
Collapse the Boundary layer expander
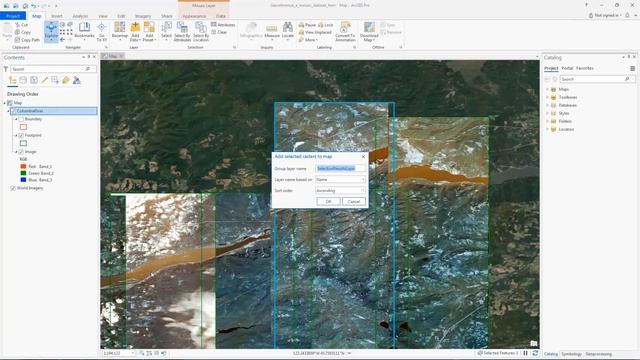point(16,119)
